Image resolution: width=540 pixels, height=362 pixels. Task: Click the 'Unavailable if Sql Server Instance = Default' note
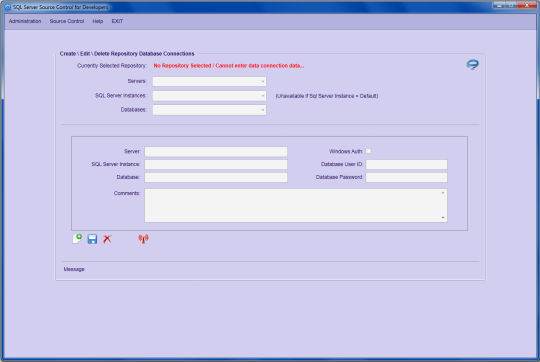327,96
